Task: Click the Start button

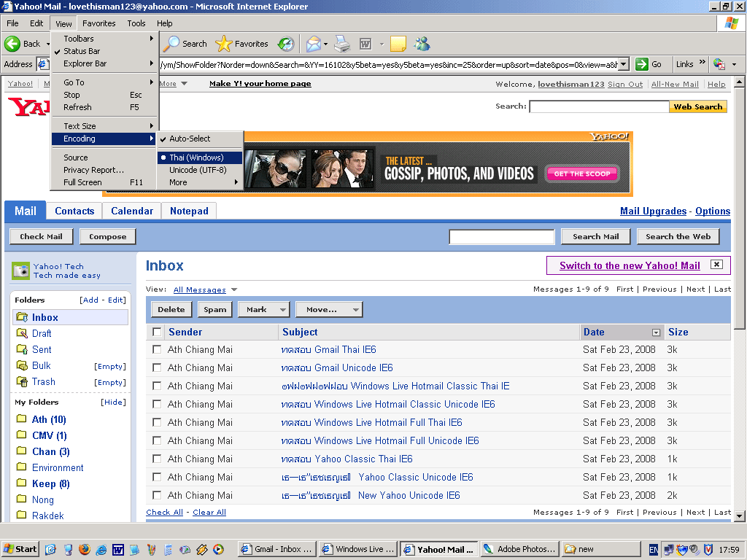Action: coord(20,549)
